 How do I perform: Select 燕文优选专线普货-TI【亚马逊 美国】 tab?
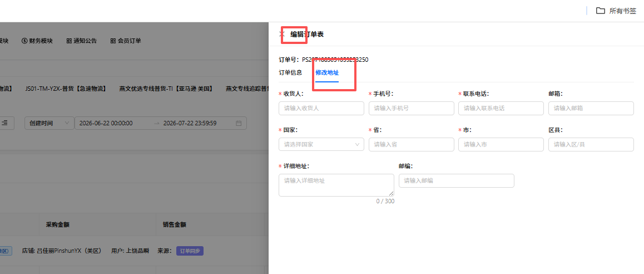point(166,89)
